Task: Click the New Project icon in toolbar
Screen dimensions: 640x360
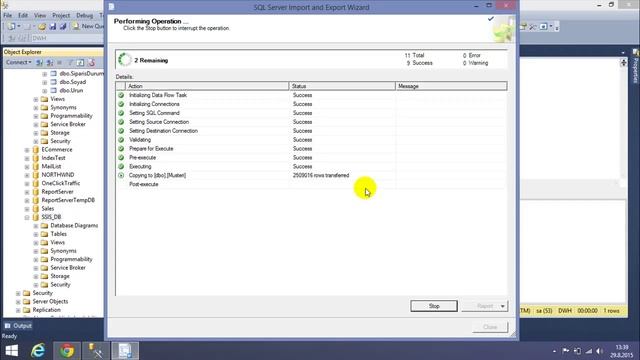Action: (11, 27)
